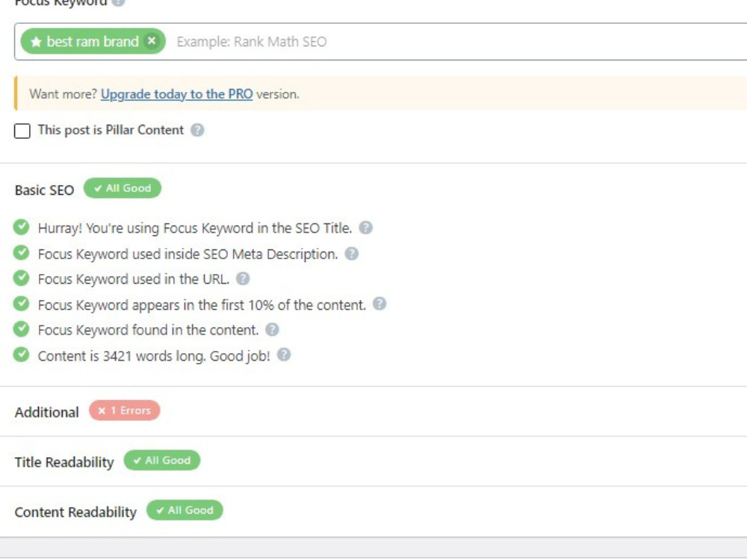Open help for Focus Keyword in SEO Title

click(x=365, y=228)
